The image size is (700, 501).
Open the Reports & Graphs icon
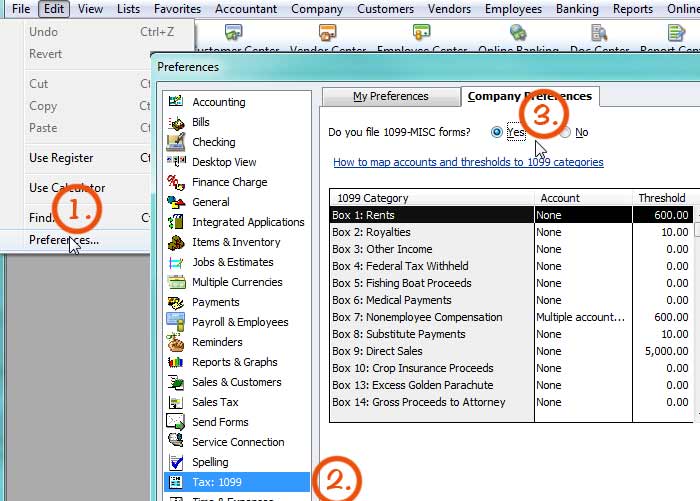(176, 362)
